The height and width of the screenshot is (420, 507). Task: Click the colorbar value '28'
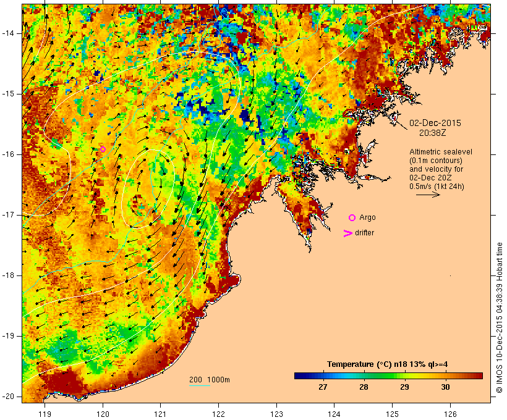(x=364, y=387)
